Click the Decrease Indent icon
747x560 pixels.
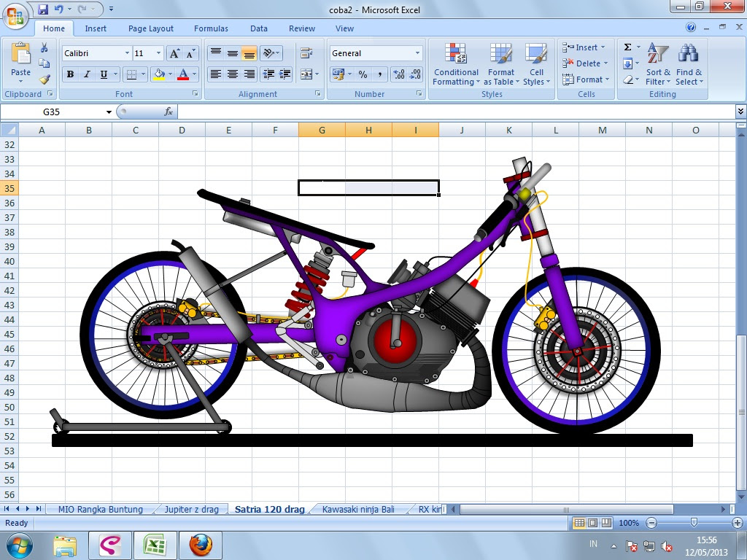click(x=268, y=74)
